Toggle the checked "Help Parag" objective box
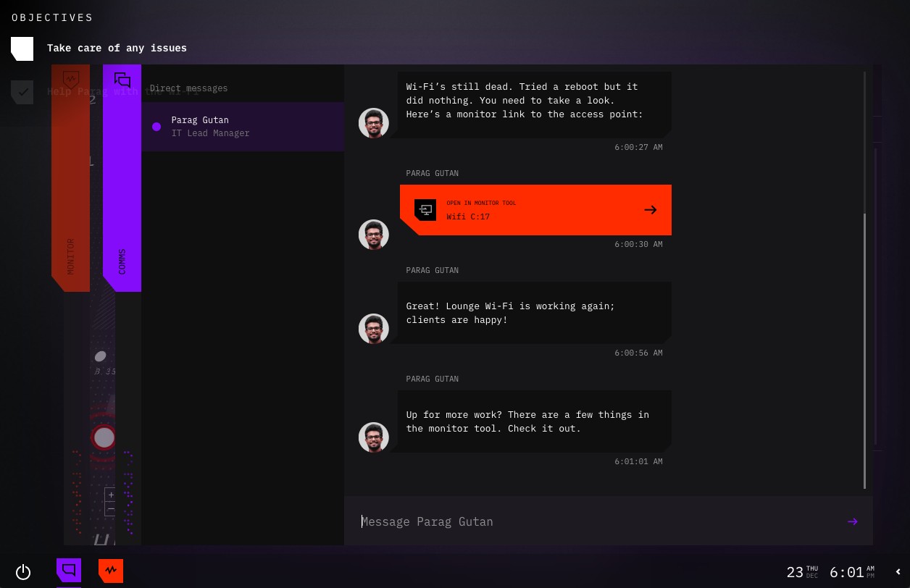The height and width of the screenshot is (588, 910). click(x=22, y=92)
